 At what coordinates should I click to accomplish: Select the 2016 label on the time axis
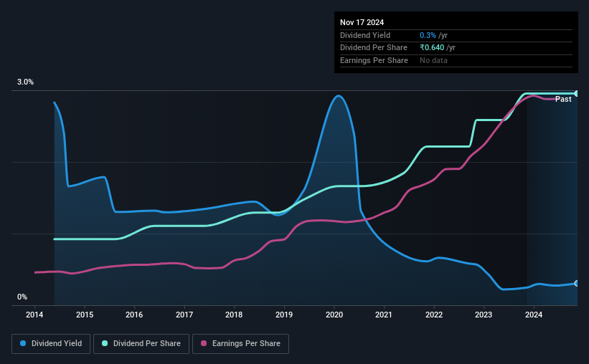[x=134, y=315]
